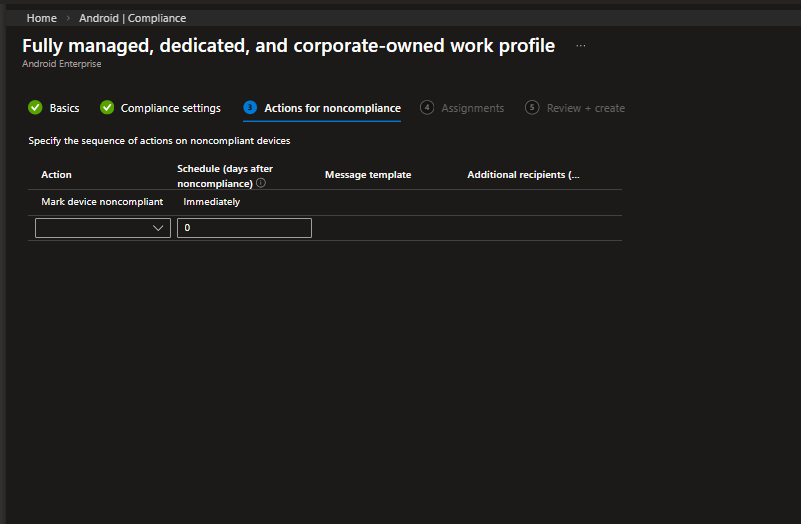Click the green checkmark beside Compliance settings
Image resolution: width=801 pixels, height=524 pixels.
click(x=107, y=108)
